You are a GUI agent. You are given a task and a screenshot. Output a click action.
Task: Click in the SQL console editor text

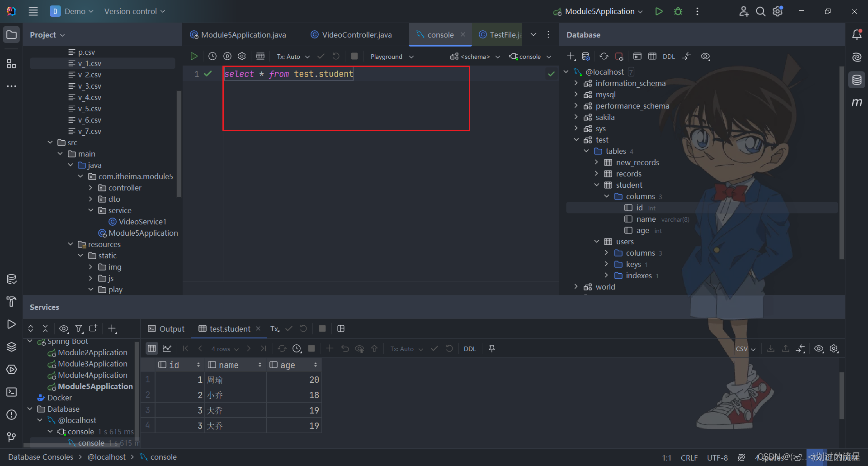tap(289, 74)
